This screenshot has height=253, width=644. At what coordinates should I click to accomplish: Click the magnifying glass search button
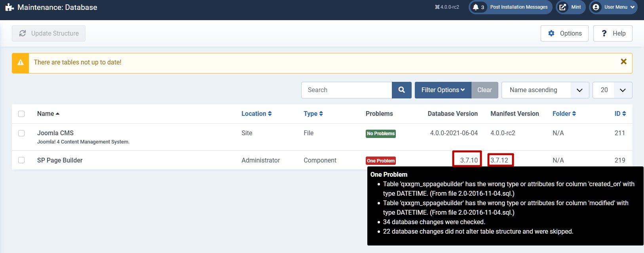(x=401, y=90)
